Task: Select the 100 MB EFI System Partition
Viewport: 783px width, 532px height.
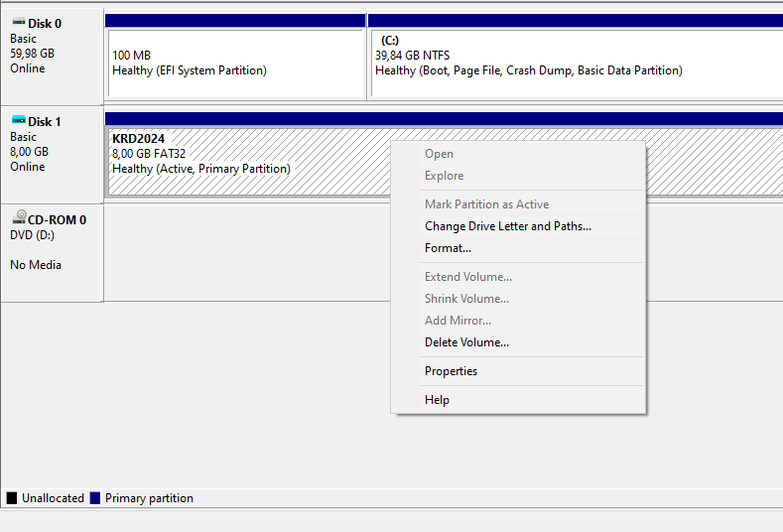Action: [236, 64]
